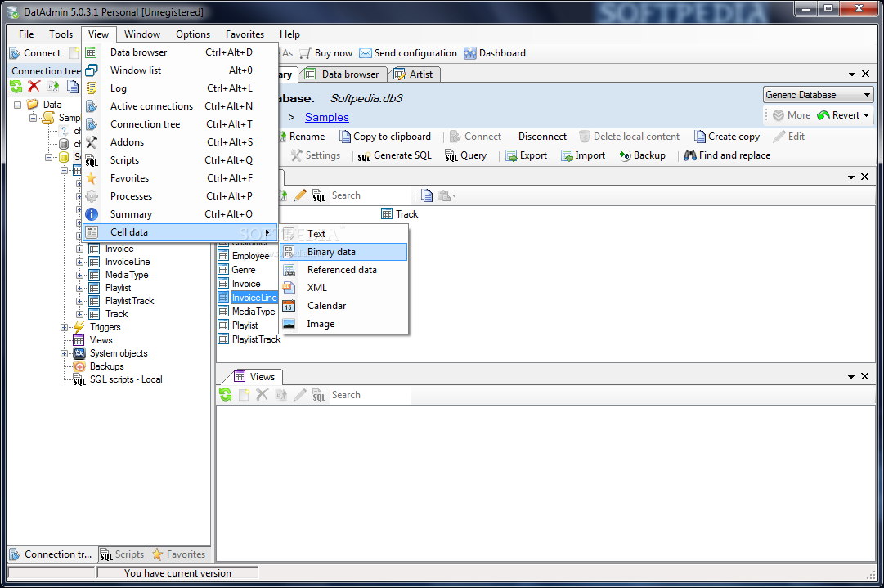Choose Connection tree in View menu
Screen dimensions: 884x588
coord(181,124)
